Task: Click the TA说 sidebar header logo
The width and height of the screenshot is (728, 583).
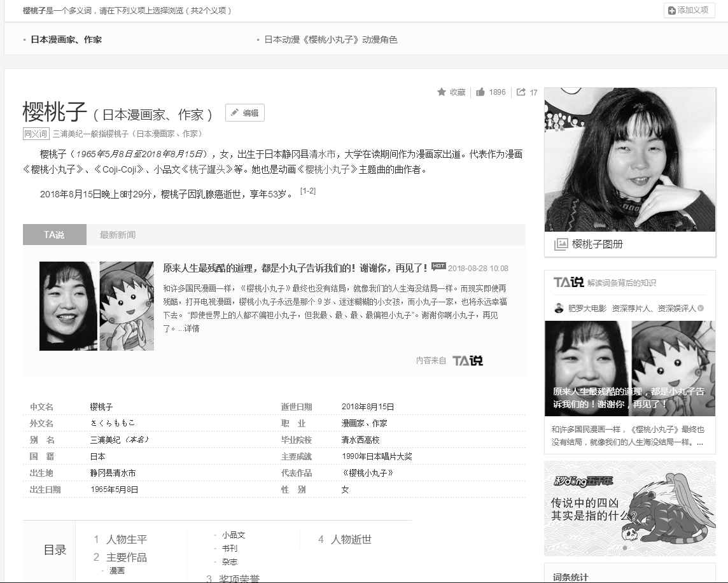Action: point(568,282)
